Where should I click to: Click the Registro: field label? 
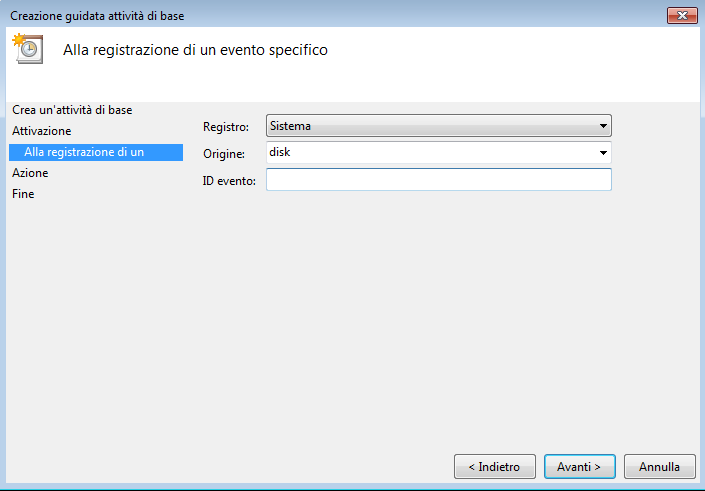(226, 127)
